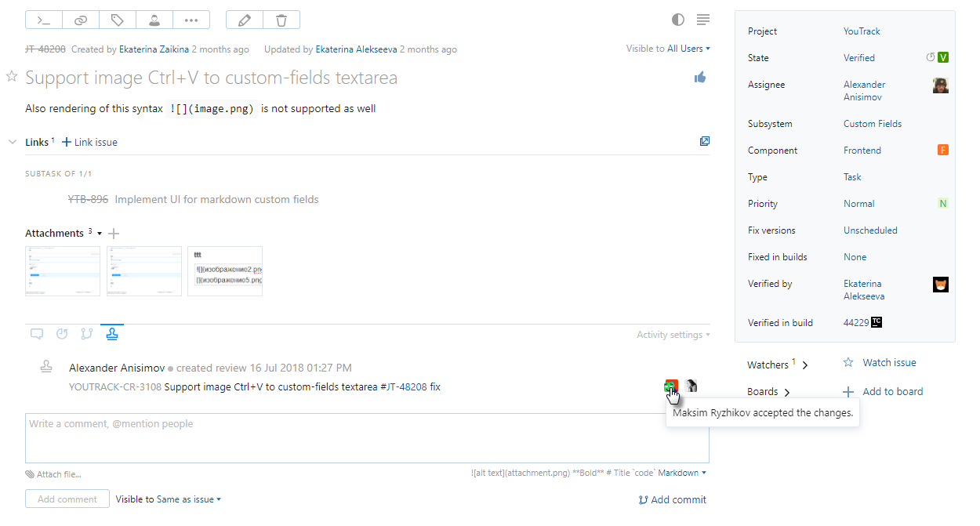980x526 pixels.
Task: Collapse the Links section chevron
Action: pos(12,142)
